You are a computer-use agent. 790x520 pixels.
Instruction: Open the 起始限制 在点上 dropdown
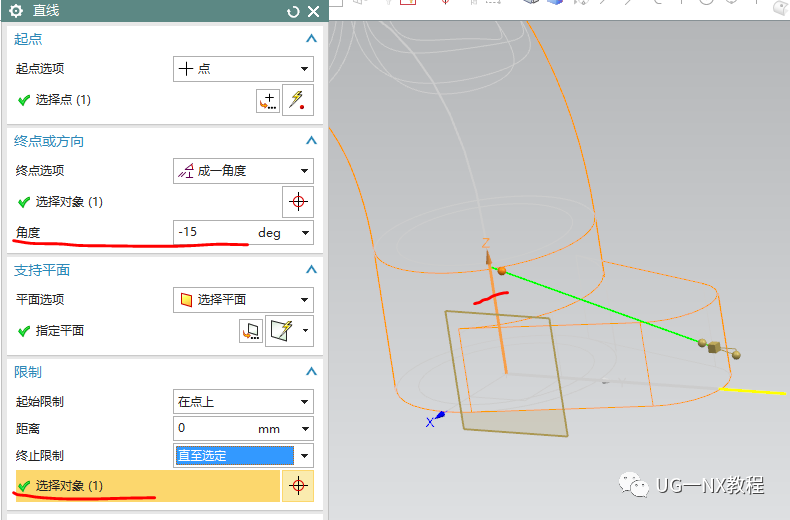[243, 402]
